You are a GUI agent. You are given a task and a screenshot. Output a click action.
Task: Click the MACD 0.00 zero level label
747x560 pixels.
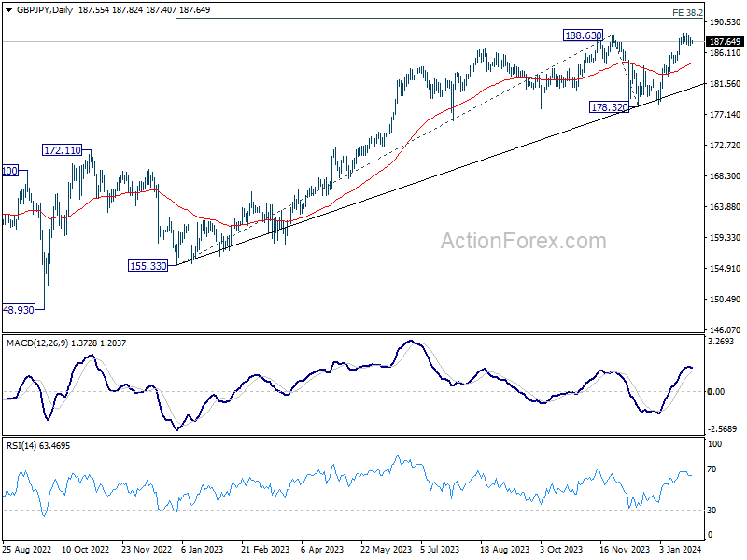716,391
